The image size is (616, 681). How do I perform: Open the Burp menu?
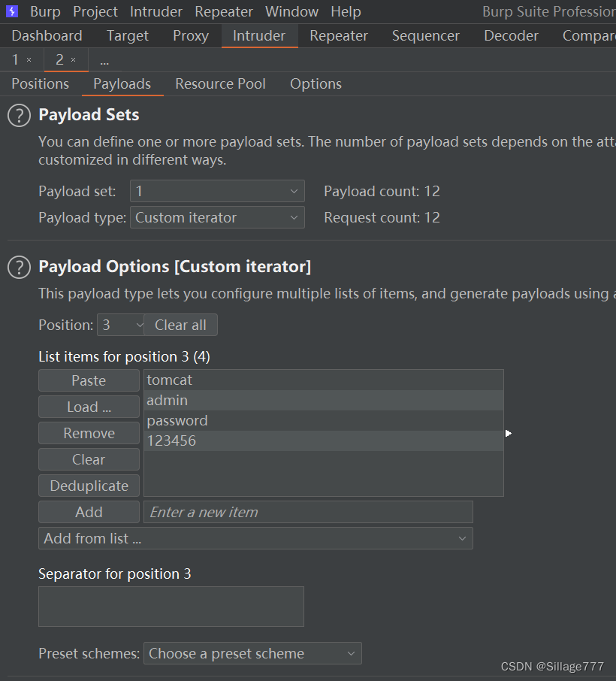(x=45, y=12)
